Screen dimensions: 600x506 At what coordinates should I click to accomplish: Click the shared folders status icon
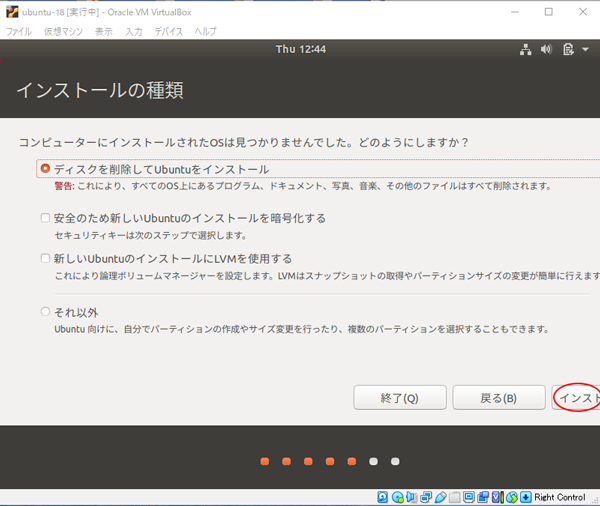(455, 497)
